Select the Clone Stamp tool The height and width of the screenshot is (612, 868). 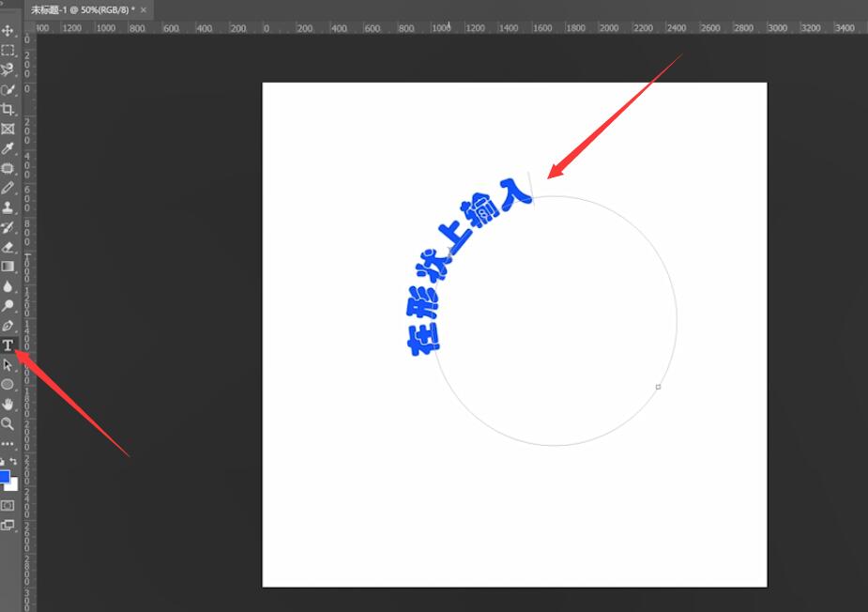click(x=8, y=207)
